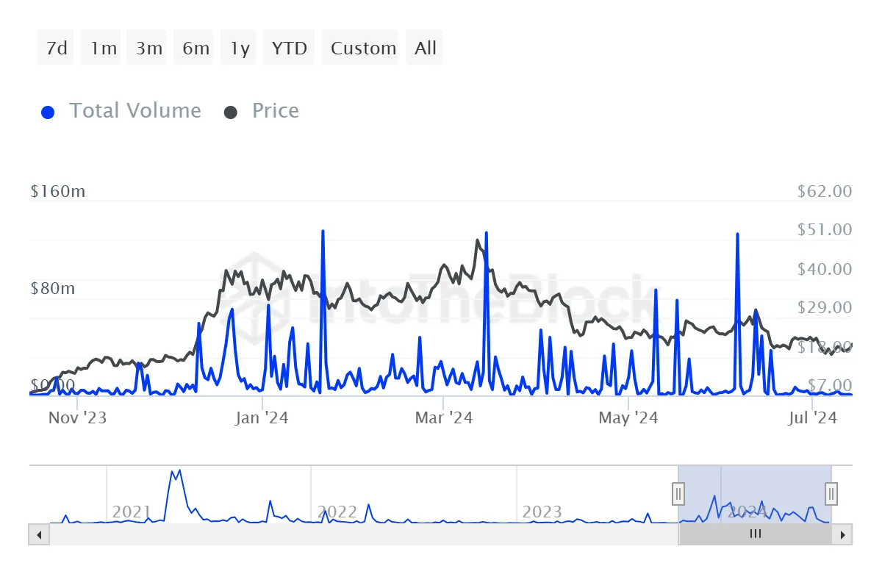Select YTD range
This screenshot has width=882, height=588.
pos(289,48)
